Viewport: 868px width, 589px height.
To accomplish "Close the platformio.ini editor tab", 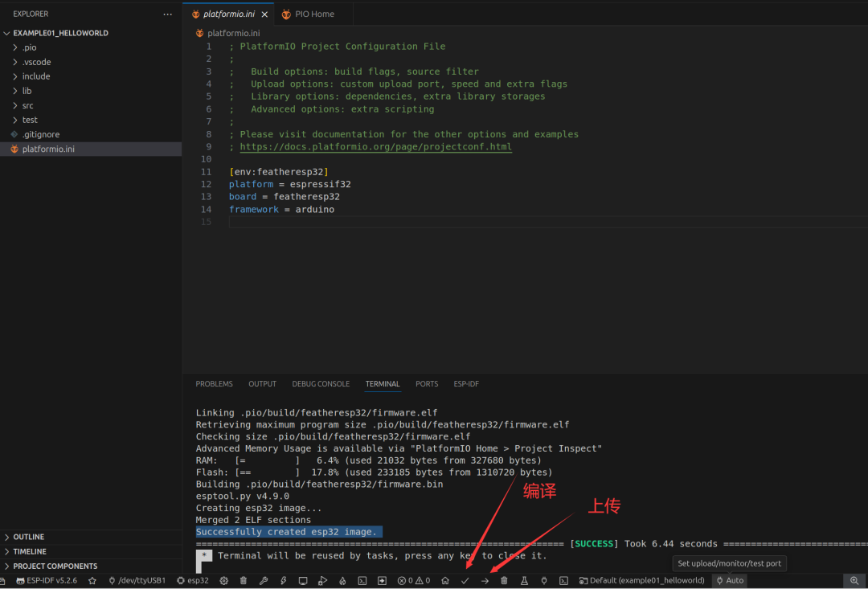I will click(x=264, y=14).
